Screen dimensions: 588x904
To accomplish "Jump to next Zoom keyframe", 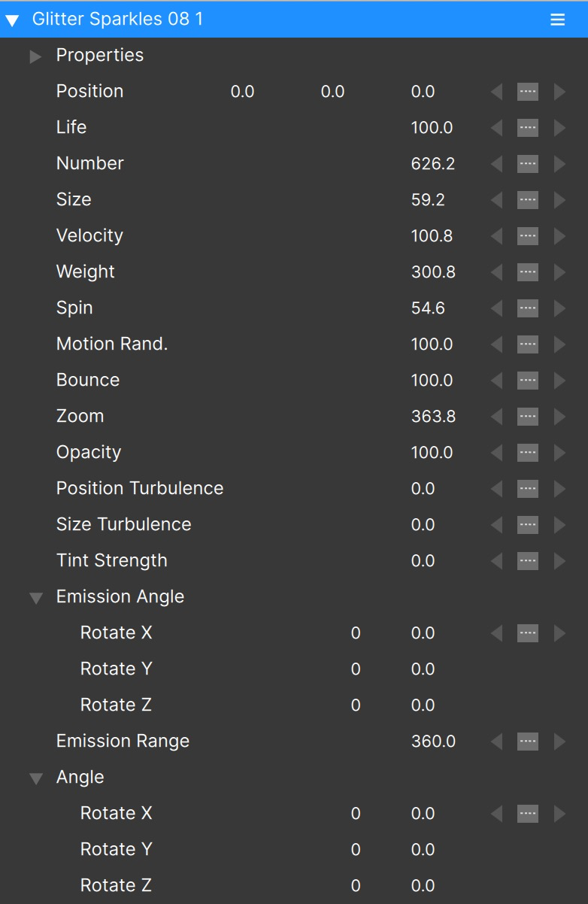I will 559,417.
